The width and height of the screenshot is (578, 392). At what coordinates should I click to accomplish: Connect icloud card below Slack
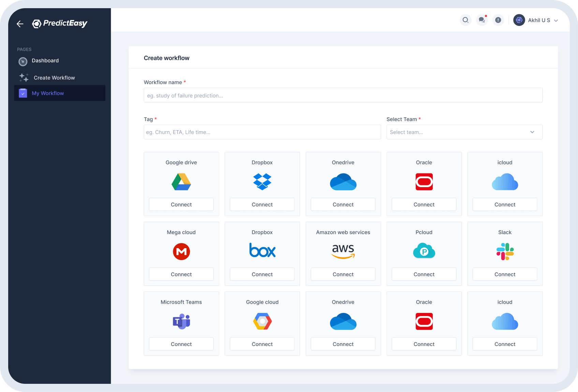point(505,344)
